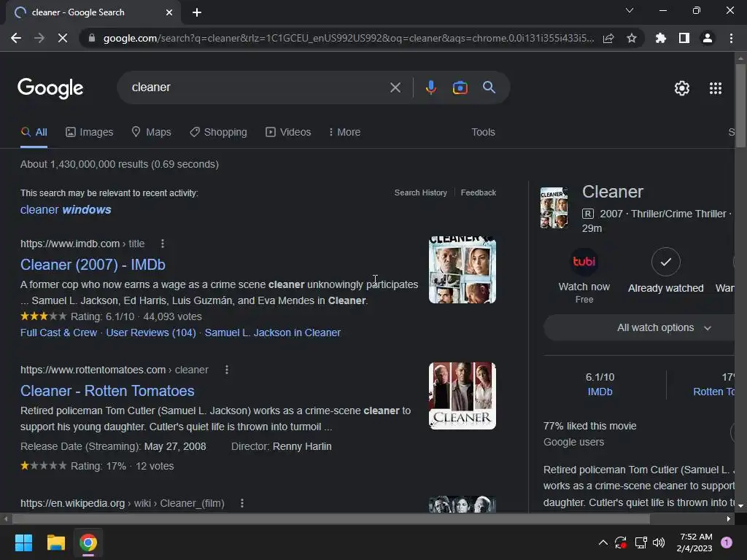Open the Chrome three-dot menu
The width and height of the screenshot is (747, 560).
pyautogui.click(x=731, y=38)
